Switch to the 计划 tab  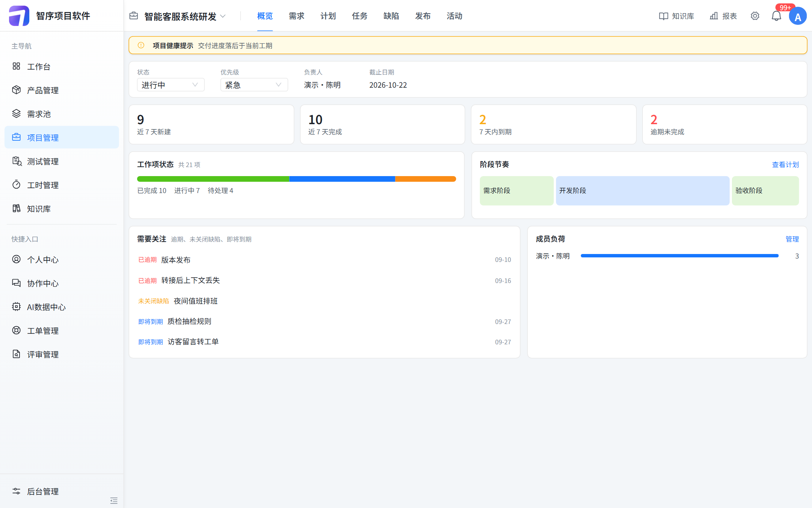tap(328, 16)
